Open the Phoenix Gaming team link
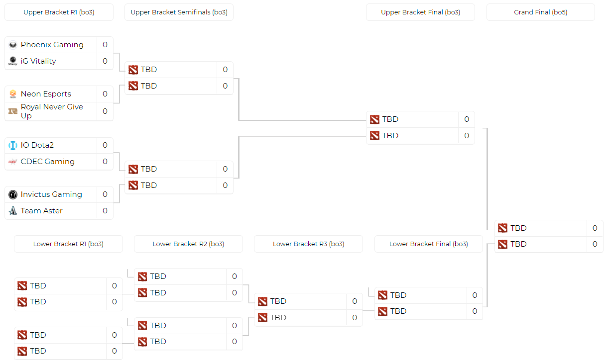The width and height of the screenshot is (607, 364). click(x=52, y=45)
